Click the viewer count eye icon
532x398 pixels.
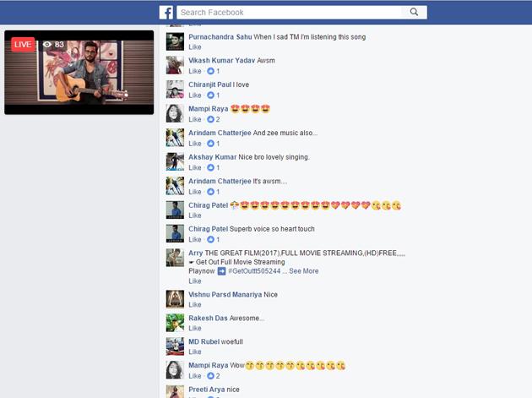pyautogui.click(x=47, y=44)
